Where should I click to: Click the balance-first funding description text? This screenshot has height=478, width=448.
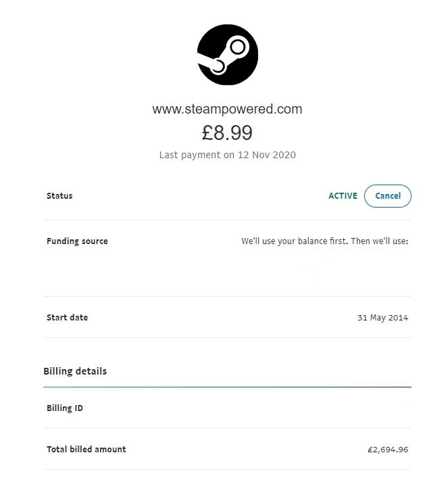(324, 241)
